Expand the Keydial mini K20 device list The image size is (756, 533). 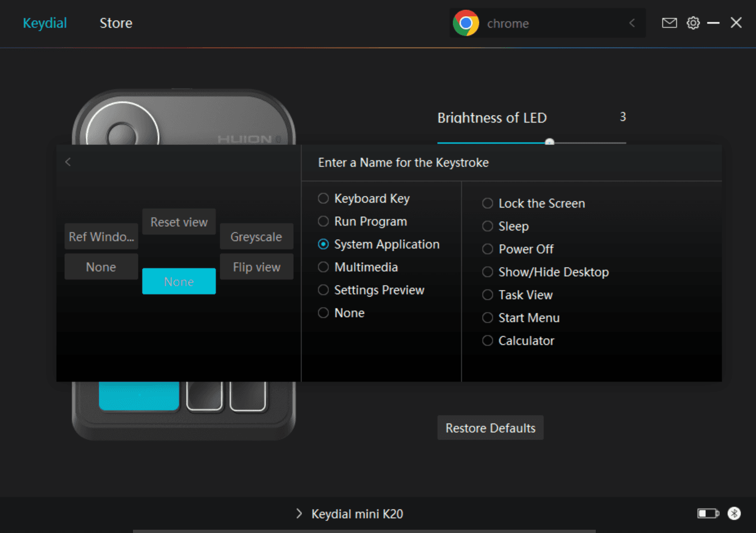coord(299,513)
